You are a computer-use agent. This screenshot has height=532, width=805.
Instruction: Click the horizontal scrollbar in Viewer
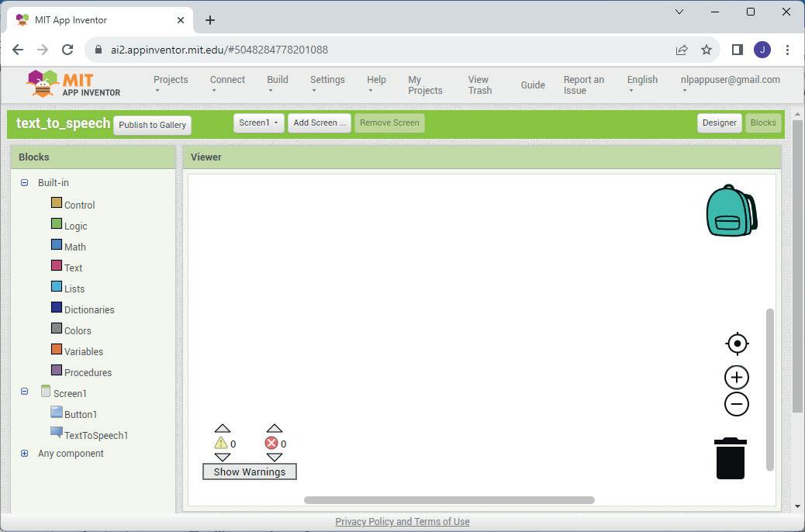(x=449, y=500)
